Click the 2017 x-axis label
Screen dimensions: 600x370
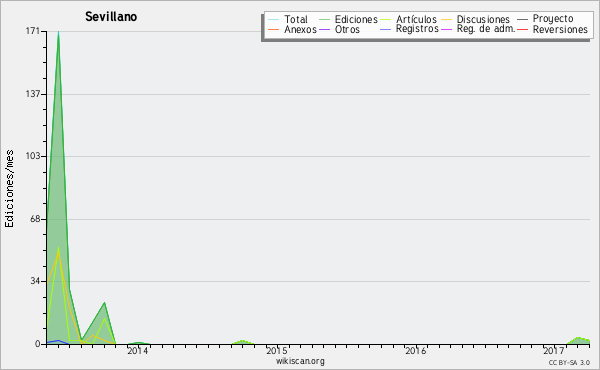[554, 351]
